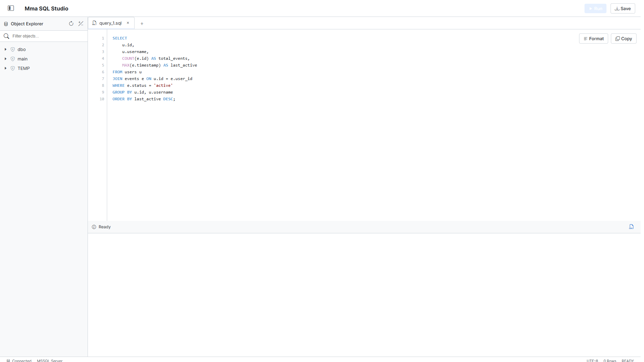The width and height of the screenshot is (644, 362).
Task: Click the main schema shield icon
Action: (13, 59)
